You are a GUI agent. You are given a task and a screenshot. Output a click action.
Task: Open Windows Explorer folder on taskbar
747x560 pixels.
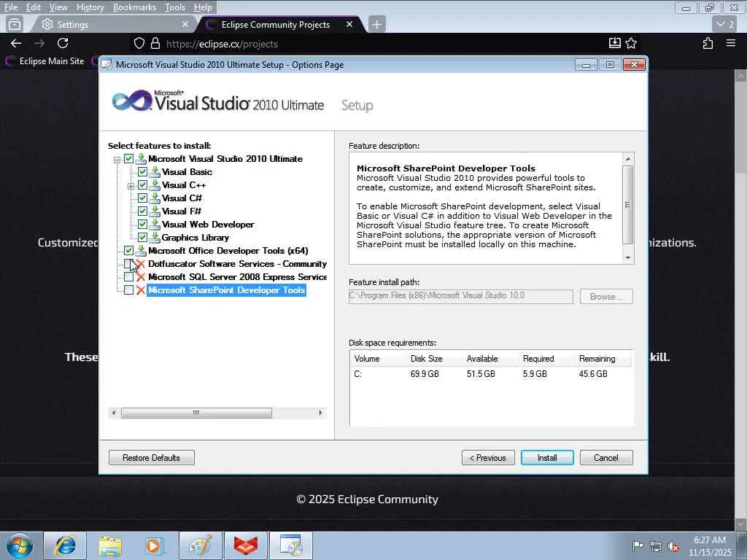(x=110, y=545)
